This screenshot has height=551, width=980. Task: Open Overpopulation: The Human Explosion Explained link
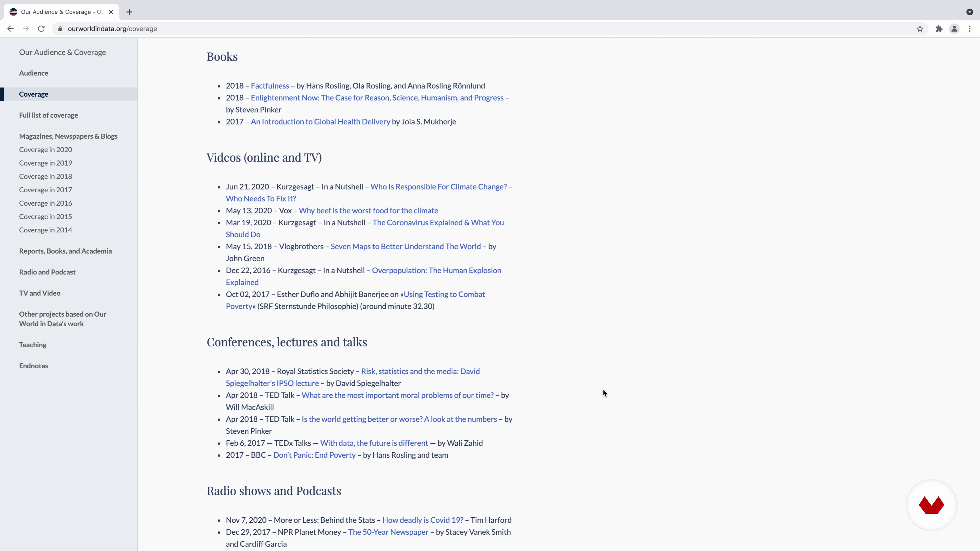(x=436, y=270)
